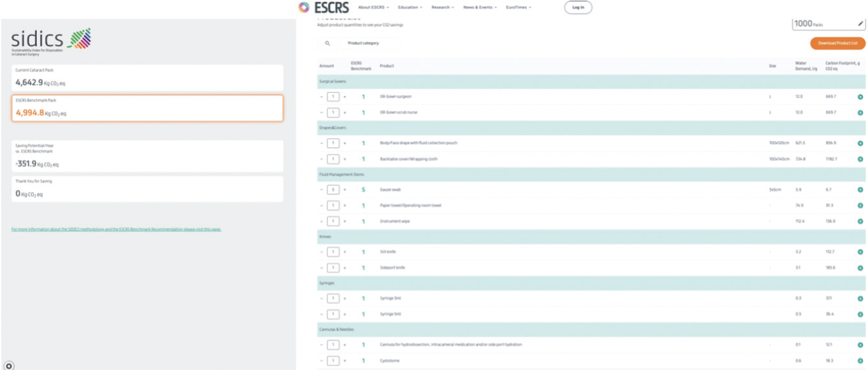Open the EuroTimes menu
The height and width of the screenshot is (370, 868).
[518, 8]
